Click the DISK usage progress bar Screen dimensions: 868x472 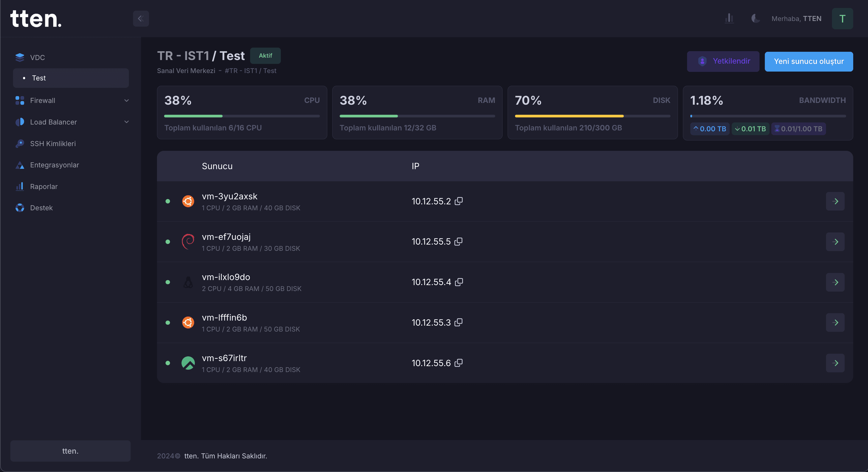tap(592, 116)
